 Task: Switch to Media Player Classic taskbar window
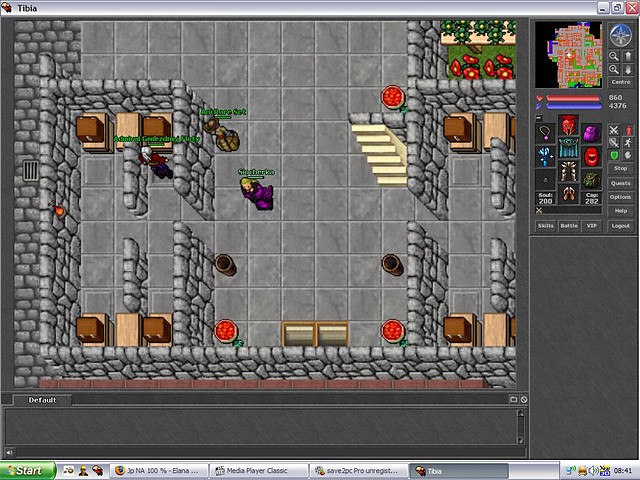click(260, 471)
